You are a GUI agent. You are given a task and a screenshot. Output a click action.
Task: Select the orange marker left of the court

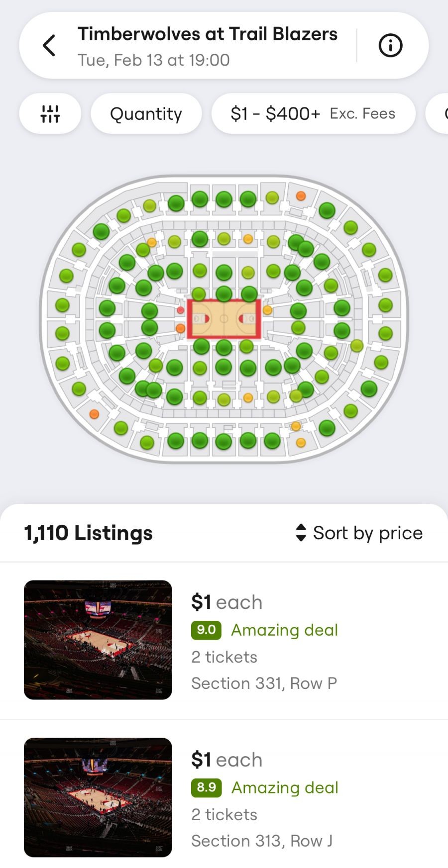point(180,328)
